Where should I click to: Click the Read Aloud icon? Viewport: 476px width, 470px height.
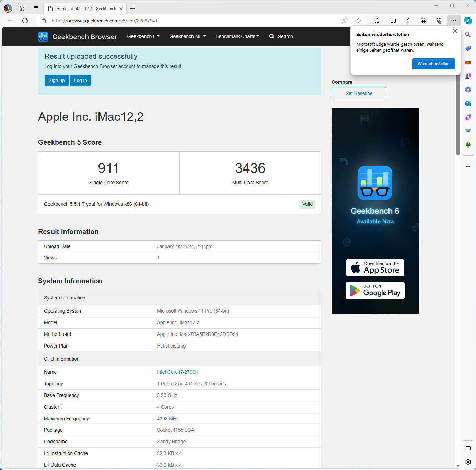click(345, 21)
